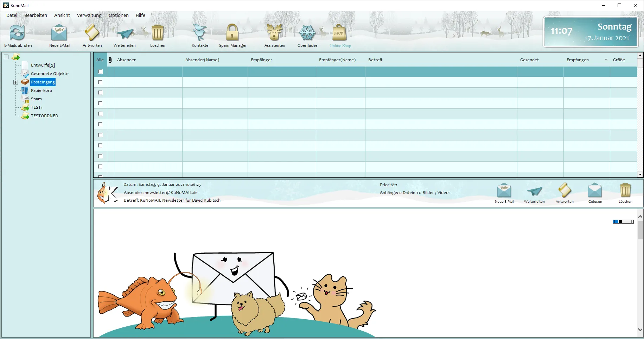Open Oberfläche snowflake icon
Screen dimensions: 644x339
click(x=307, y=33)
